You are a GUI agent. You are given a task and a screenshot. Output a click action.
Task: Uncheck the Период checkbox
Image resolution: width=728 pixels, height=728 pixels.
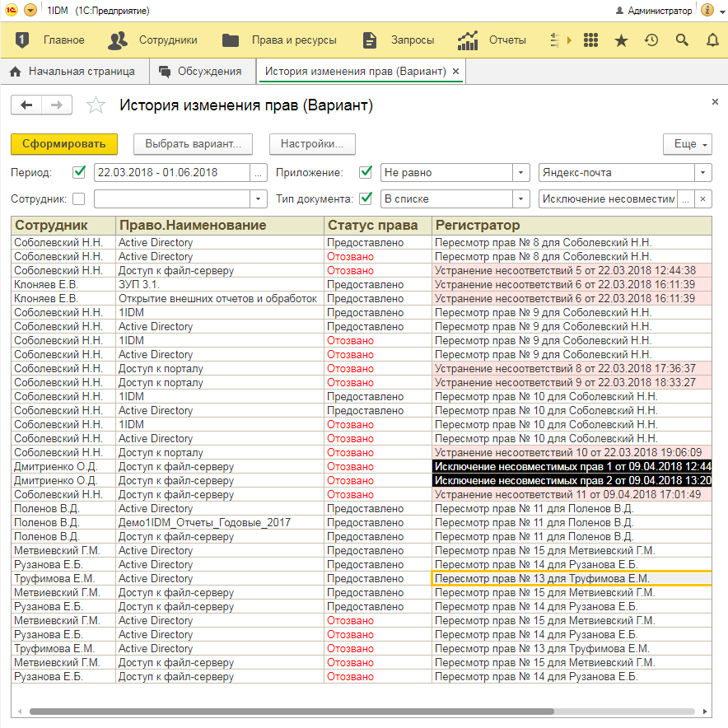(x=79, y=173)
